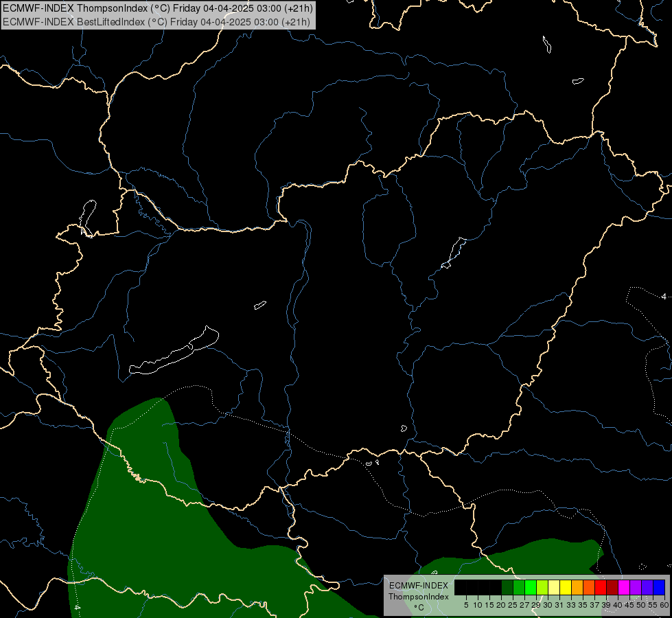Click the legend tick value '10'
This screenshot has width=672, height=618.
(478, 605)
